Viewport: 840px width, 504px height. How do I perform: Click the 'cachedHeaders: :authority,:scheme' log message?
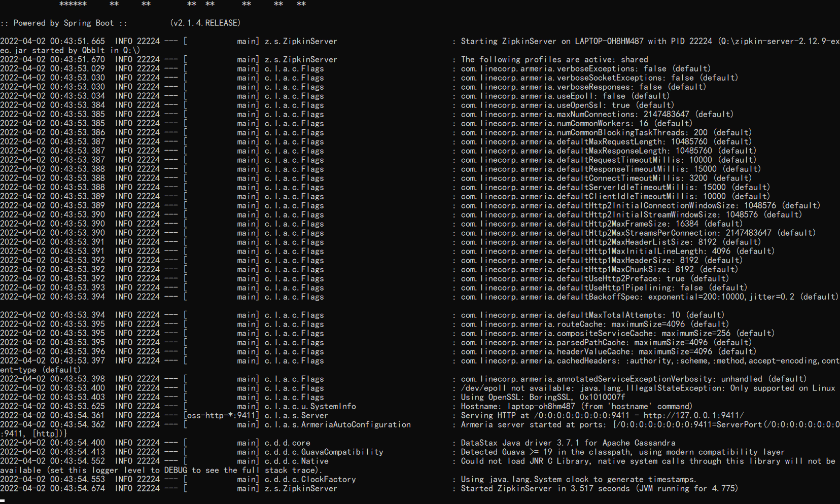(x=650, y=361)
